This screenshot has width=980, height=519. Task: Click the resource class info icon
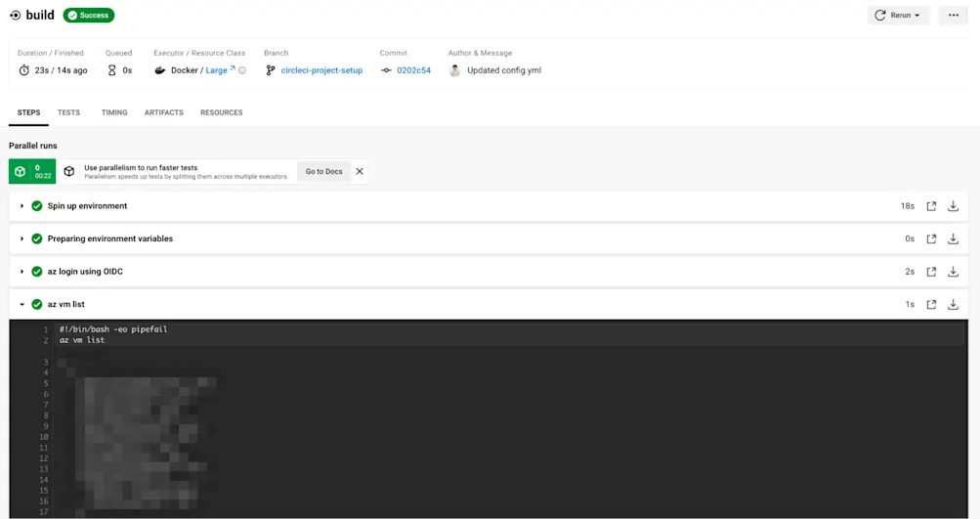[242, 70]
